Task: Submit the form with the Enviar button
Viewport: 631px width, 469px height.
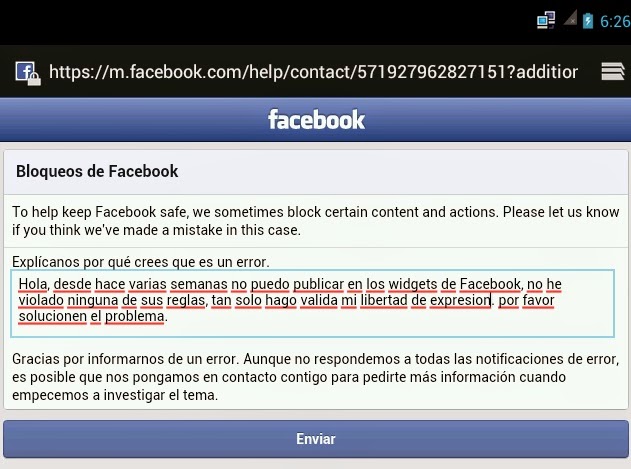Action: pos(316,439)
